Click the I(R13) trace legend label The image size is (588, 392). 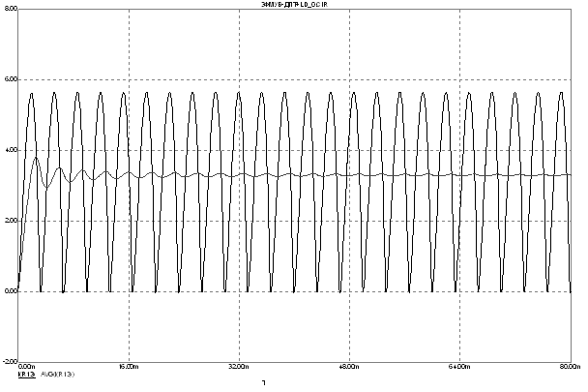[x=26, y=374]
